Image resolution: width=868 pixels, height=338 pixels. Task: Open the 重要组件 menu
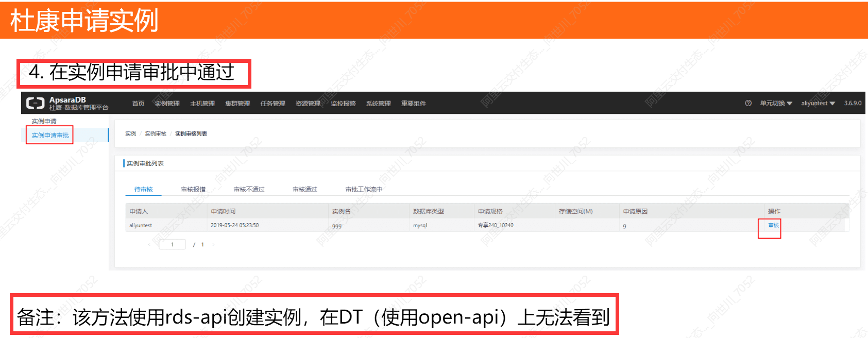(414, 104)
